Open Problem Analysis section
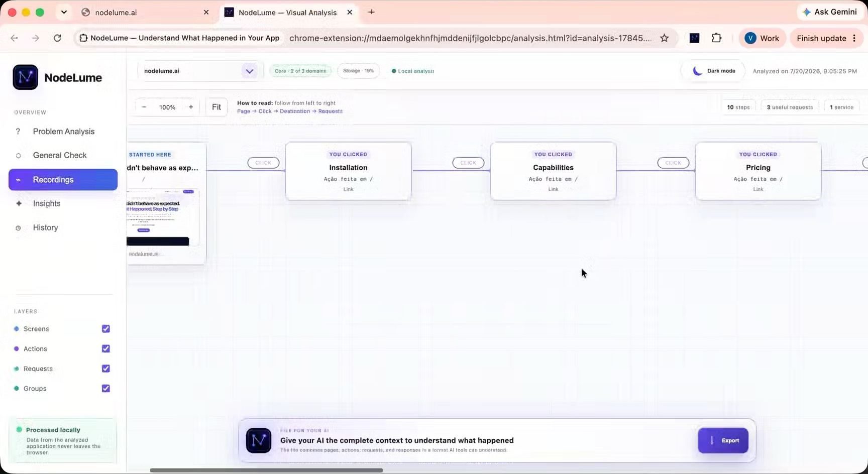The width and height of the screenshot is (868, 474). 63,132
